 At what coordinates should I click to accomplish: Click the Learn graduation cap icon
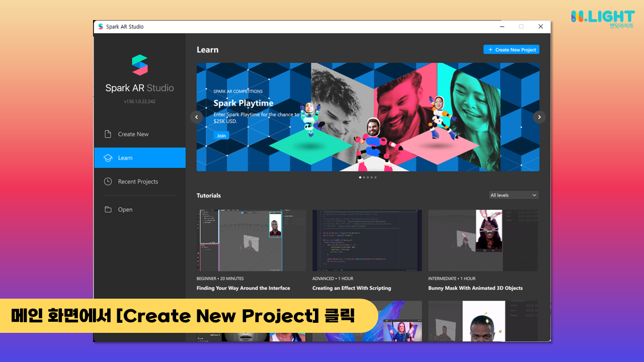(x=108, y=158)
